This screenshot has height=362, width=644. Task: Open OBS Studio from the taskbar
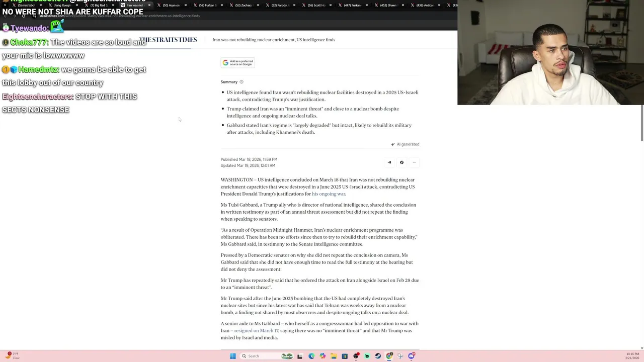356,356
